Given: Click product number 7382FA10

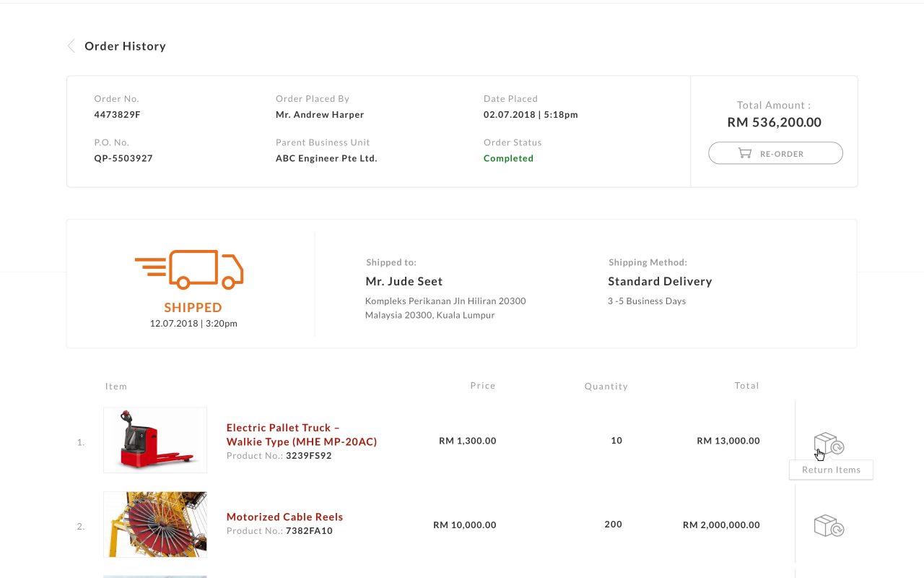Looking at the screenshot, I should tap(309, 531).
